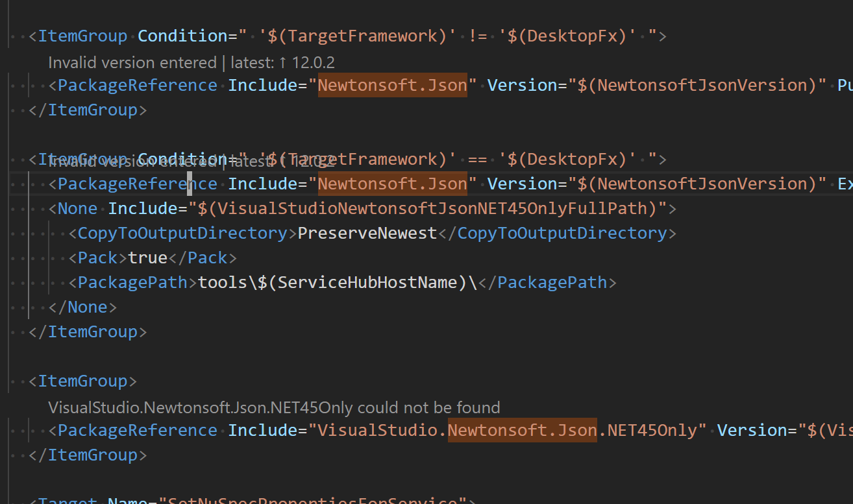The image size is (853, 504).
Task: Click the true value inside the Pack element
Action: tap(148, 257)
